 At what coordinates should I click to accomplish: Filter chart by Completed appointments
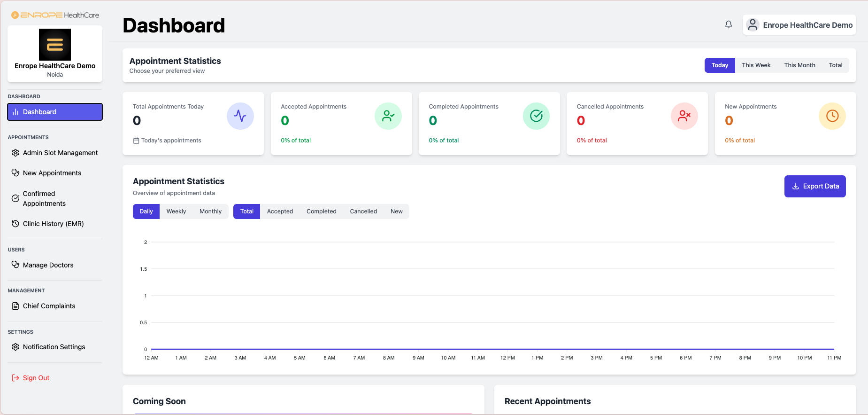321,211
